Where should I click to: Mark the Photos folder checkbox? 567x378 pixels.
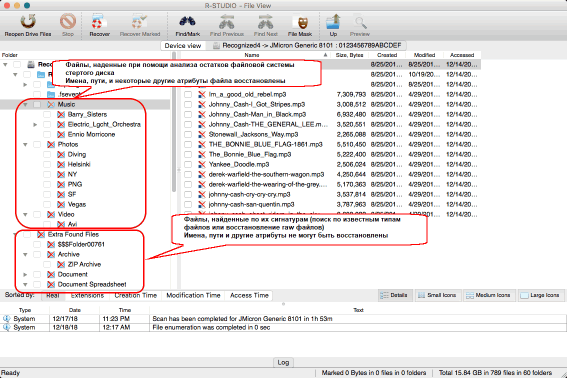[37, 144]
